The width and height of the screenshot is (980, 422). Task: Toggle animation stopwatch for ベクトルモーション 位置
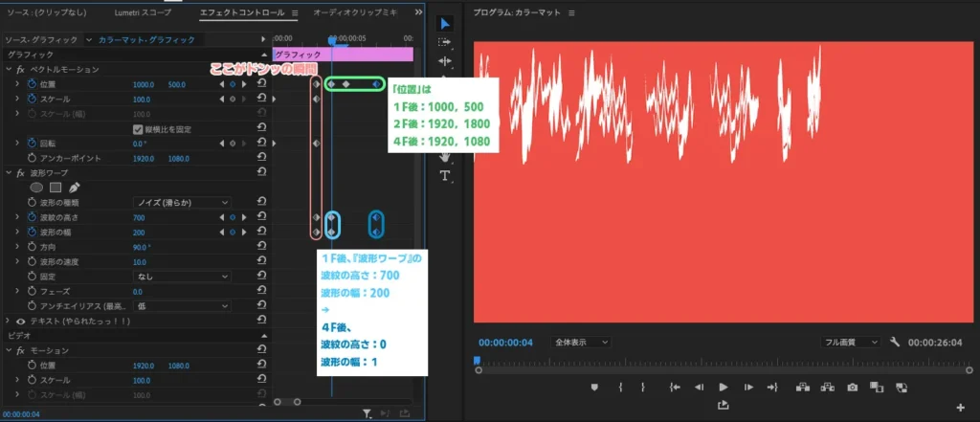[x=33, y=84]
